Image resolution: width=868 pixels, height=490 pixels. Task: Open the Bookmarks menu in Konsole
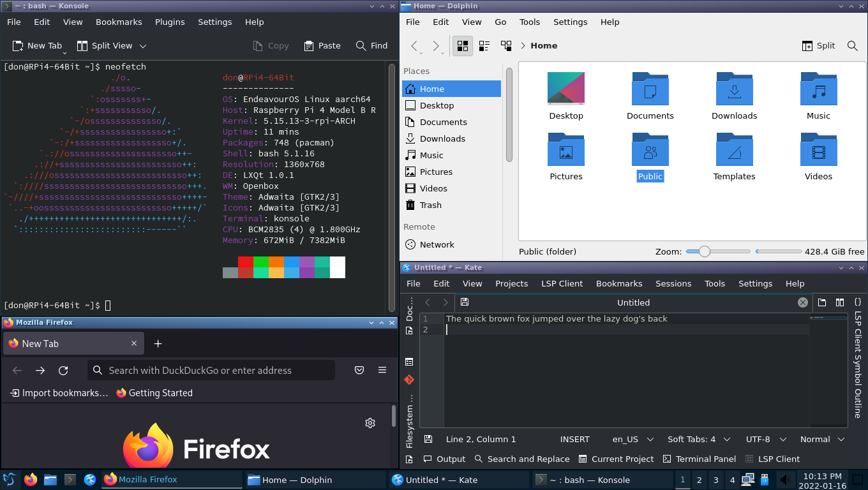(x=119, y=22)
